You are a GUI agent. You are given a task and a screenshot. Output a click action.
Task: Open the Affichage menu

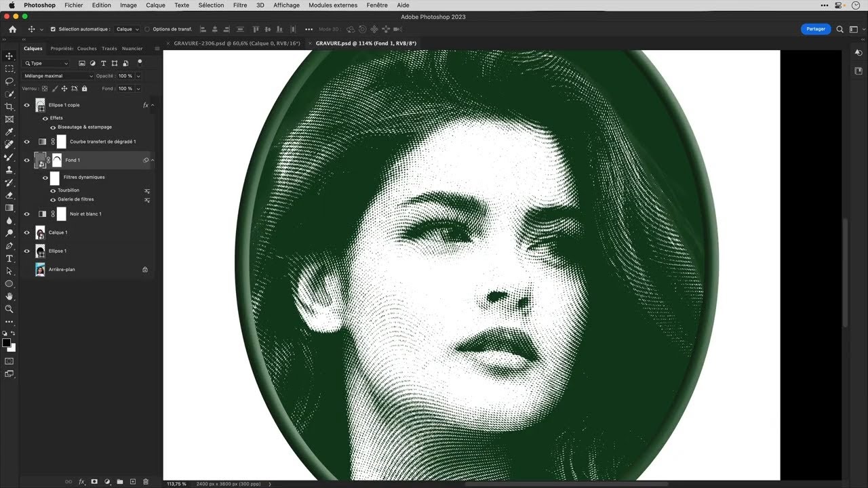(x=286, y=5)
